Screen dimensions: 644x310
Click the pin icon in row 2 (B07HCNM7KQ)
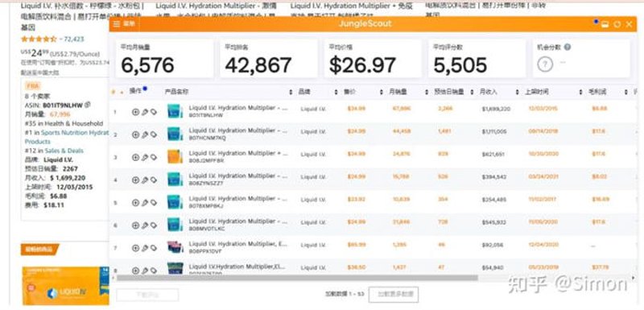145,134
